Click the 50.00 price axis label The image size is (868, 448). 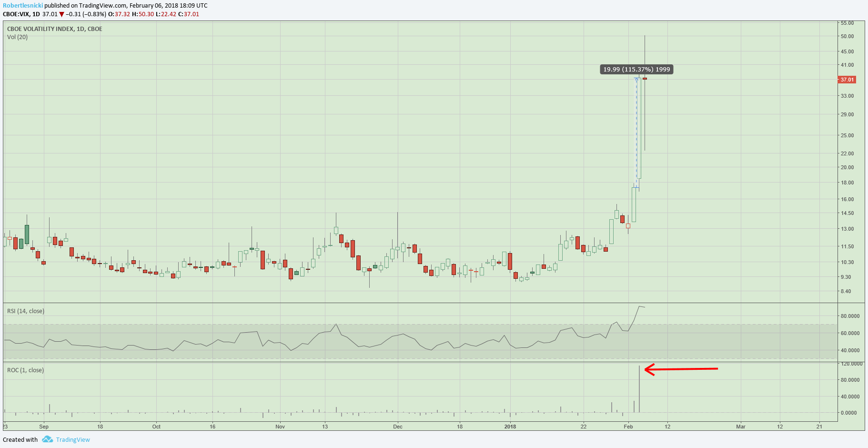(x=847, y=36)
